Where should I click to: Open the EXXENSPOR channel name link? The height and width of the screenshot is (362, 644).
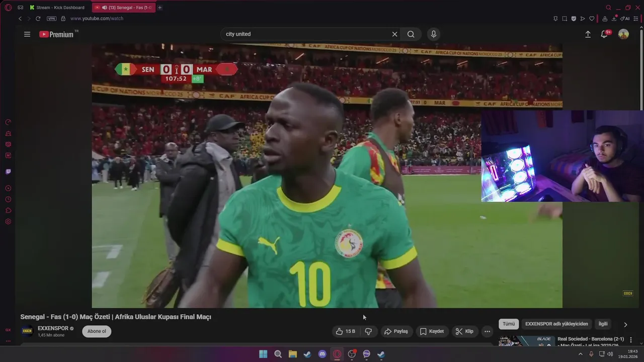pyautogui.click(x=53, y=328)
